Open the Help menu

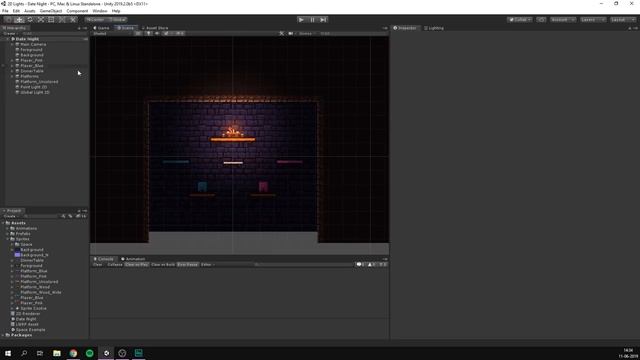point(116,11)
